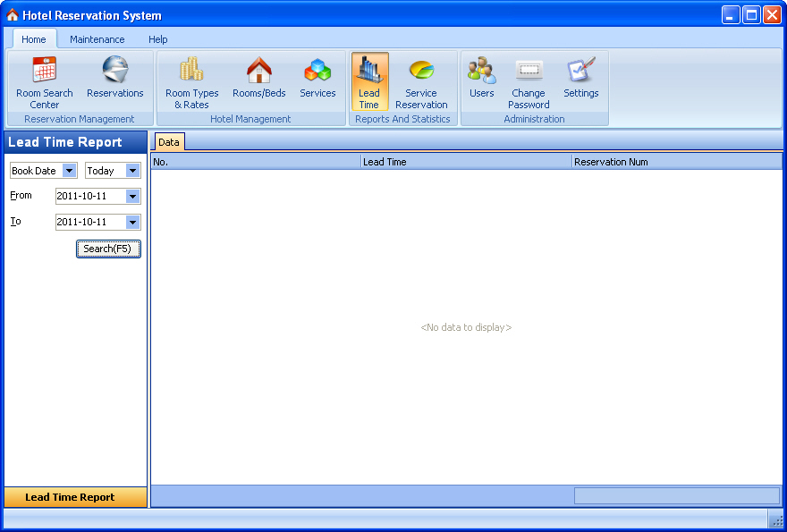Expand the Today period dropdown
Viewport: 787px width, 532px height.
pos(132,171)
